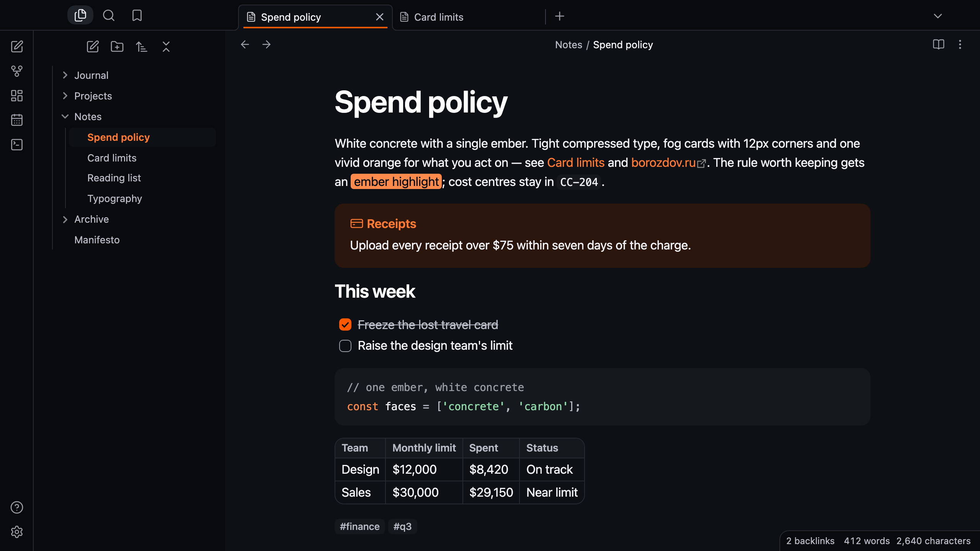Navigate forward arrow
The width and height of the screenshot is (980, 551).
point(266,44)
